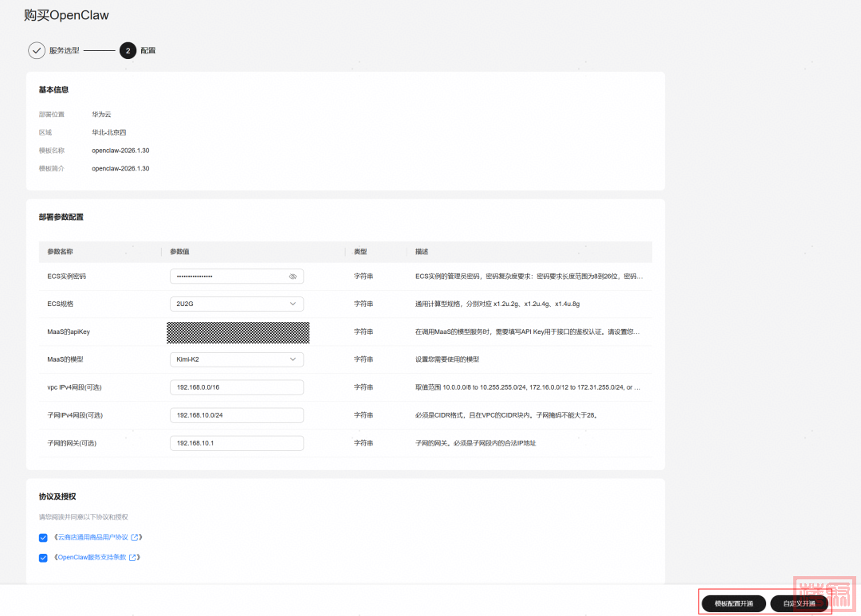861x616 pixels.
Task: Click external-link icon beside OpenClaw服务支持条款
Action: pos(132,558)
